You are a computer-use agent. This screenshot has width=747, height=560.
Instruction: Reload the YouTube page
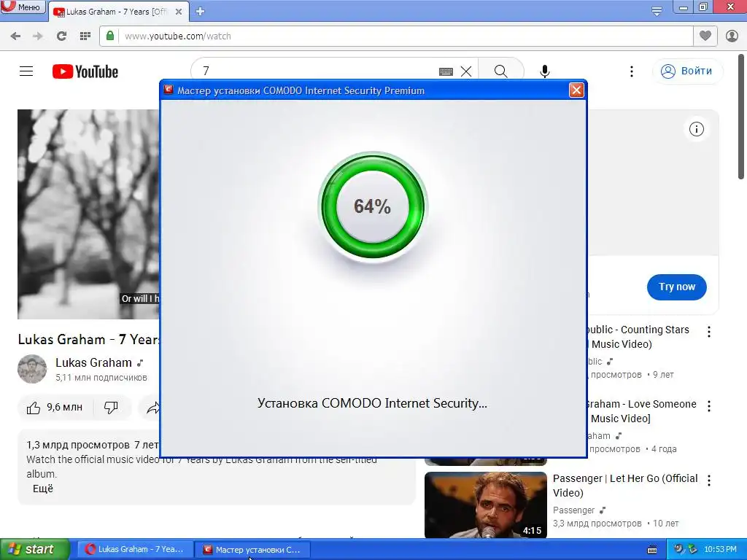[61, 36]
